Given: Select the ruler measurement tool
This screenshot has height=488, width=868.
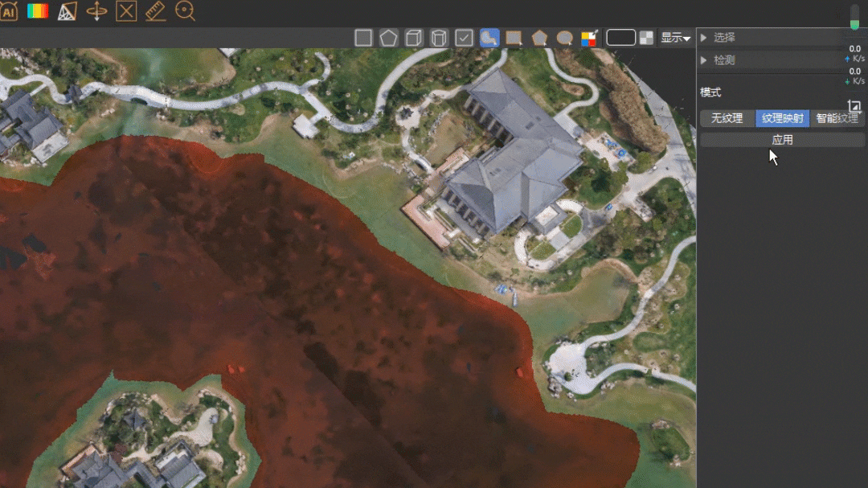Looking at the screenshot, I should pyautogui.click(x=156, y=11).
